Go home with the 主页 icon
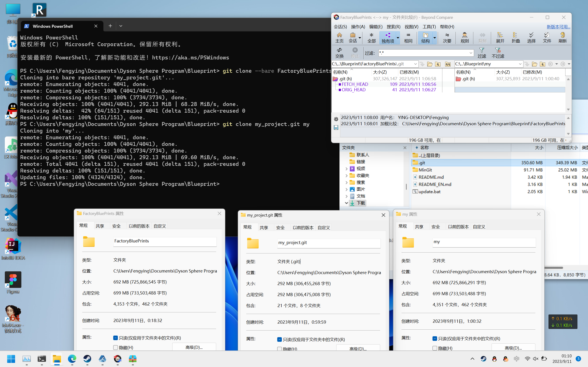Viewport: 588px width, 367px height. (x=339, y=37)
